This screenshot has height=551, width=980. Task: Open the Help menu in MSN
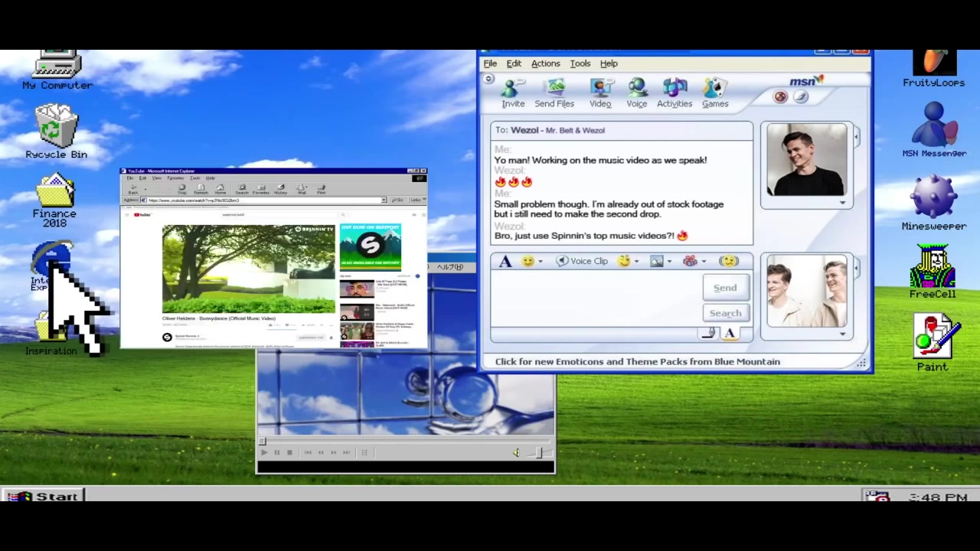pyautogui.click(x=609, y=64)
